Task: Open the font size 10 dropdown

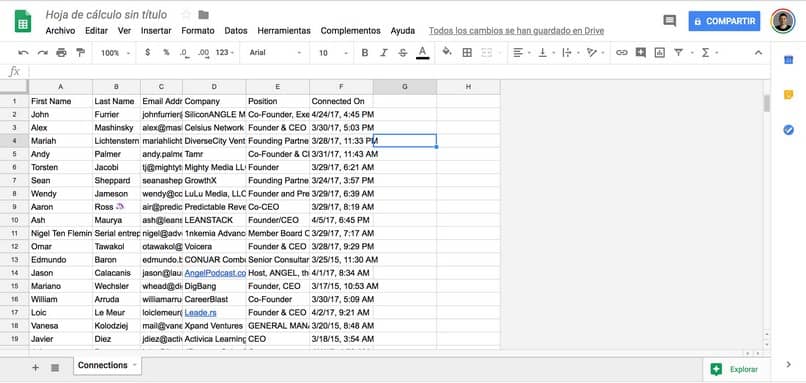Action: [333, 53]
